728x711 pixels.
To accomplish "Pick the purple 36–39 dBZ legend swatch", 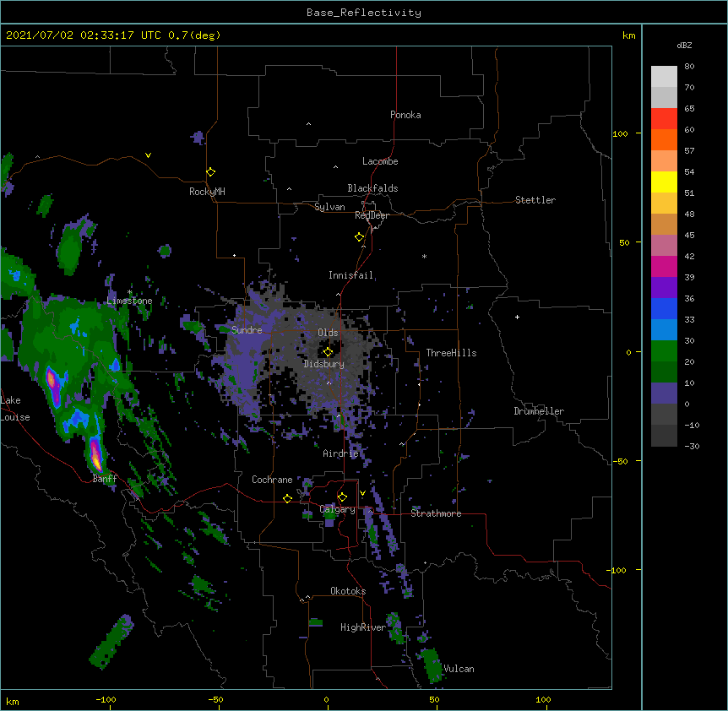I will point(664,288).
